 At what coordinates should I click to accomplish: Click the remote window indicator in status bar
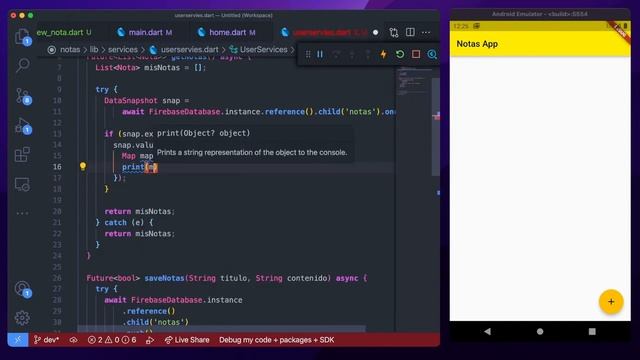(18, 340)
